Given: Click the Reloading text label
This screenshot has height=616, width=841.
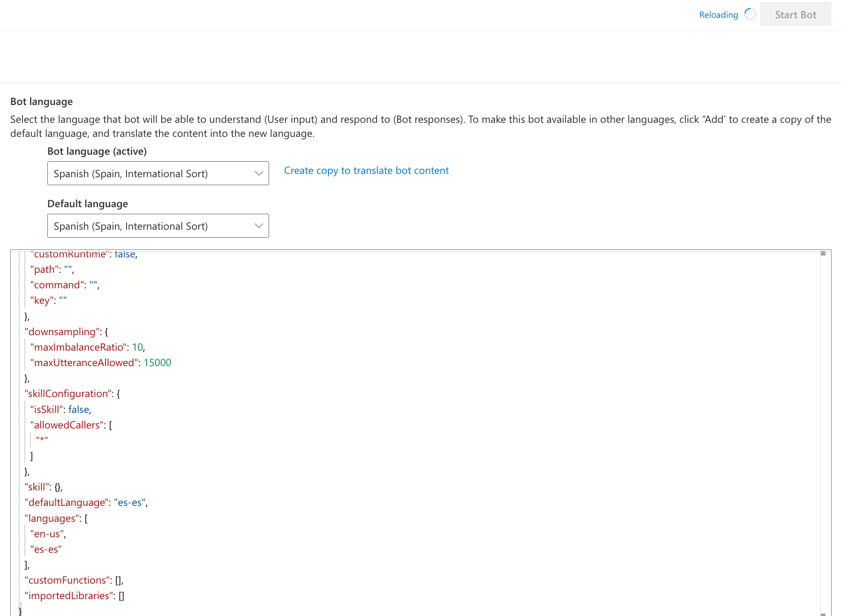Looking at the screenshot, I should click(x=718, y=15).
